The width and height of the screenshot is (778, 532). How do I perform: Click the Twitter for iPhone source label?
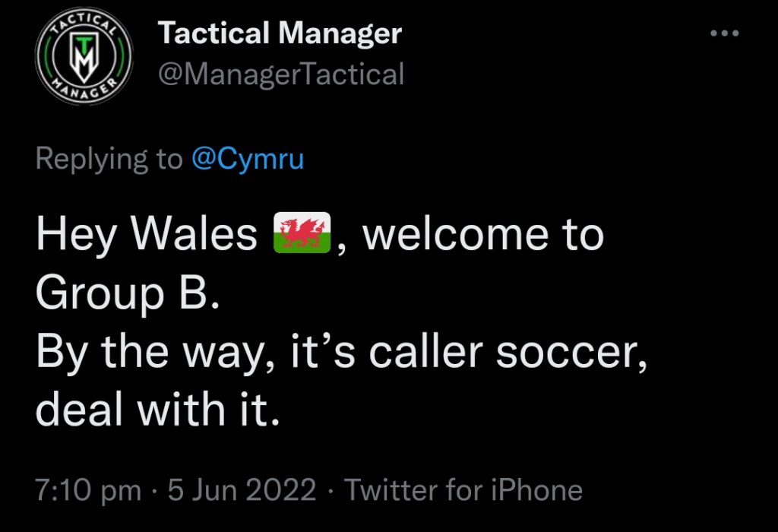tap(464, 490)
